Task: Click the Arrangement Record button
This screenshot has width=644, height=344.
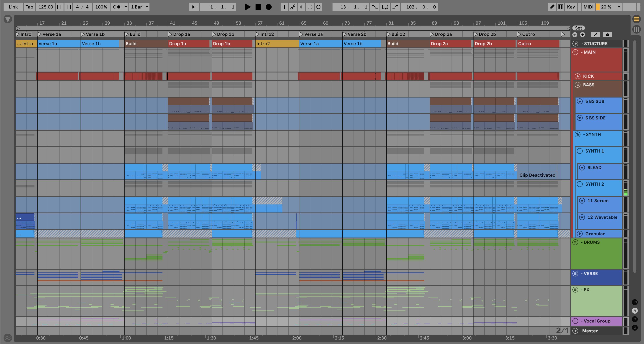Action: (269, 7)
